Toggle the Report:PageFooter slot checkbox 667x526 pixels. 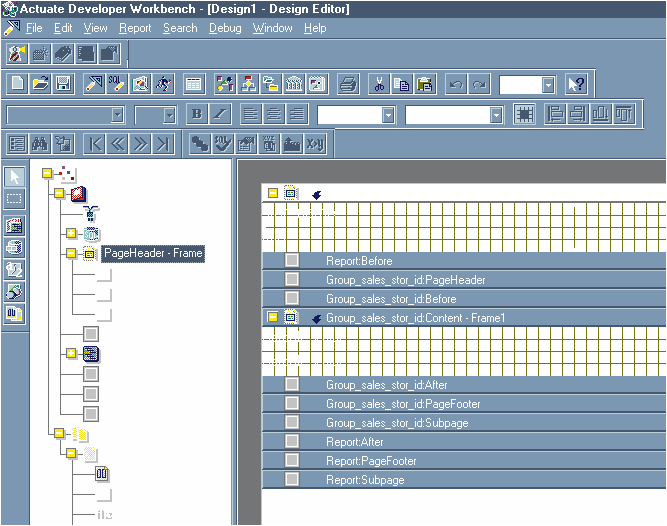point(292,461)
